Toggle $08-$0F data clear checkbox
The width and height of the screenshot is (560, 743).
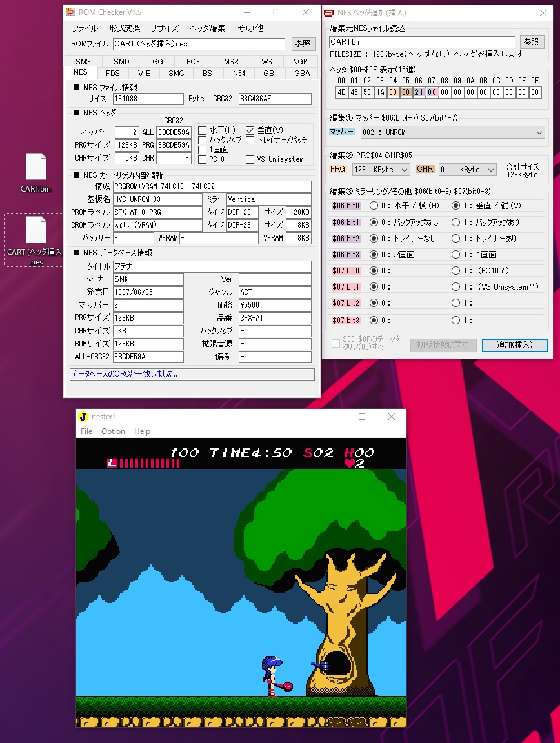(x=335, y=344)
